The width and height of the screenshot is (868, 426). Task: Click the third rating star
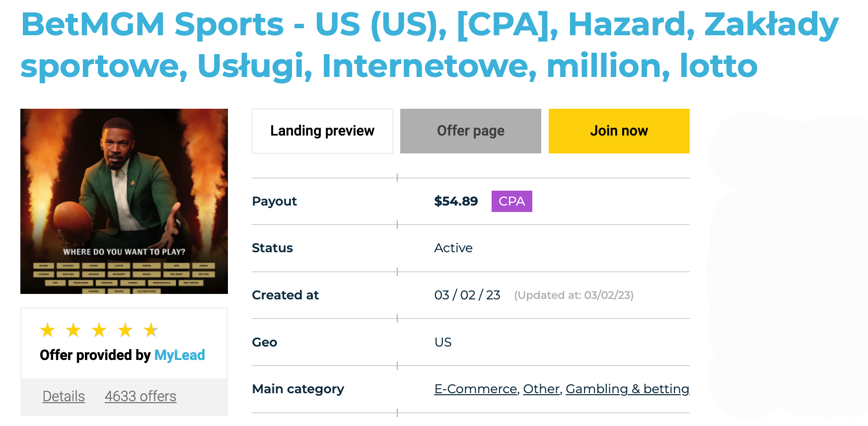click(x=99, y=330)
